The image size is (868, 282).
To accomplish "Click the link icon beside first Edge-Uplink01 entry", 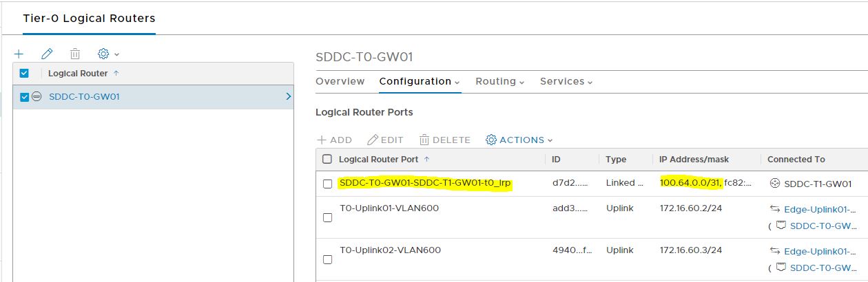I will coord(774,208).
